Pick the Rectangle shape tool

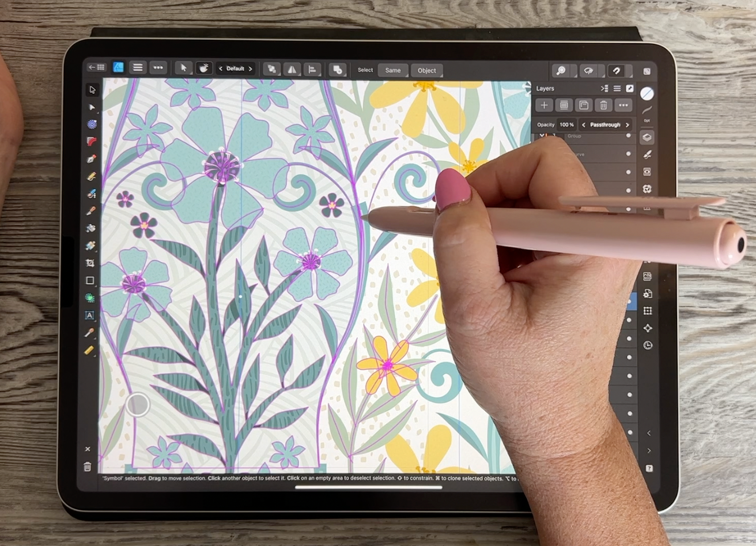(90, 280)
